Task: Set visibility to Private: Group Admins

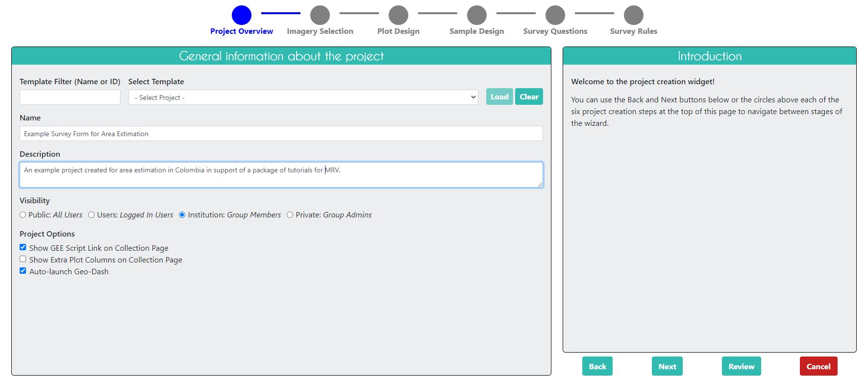Action: point(290,215)
